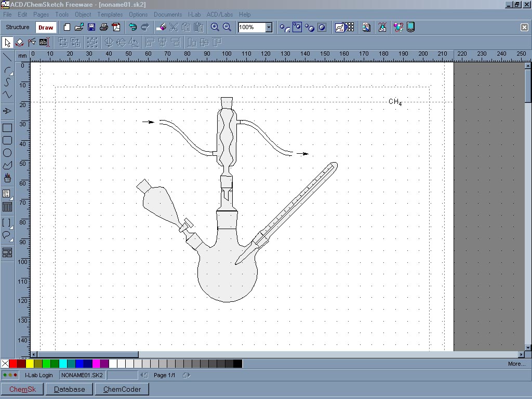
Task: Activate the 'ab' text insertion tool
Action: [x=44, y=43]
